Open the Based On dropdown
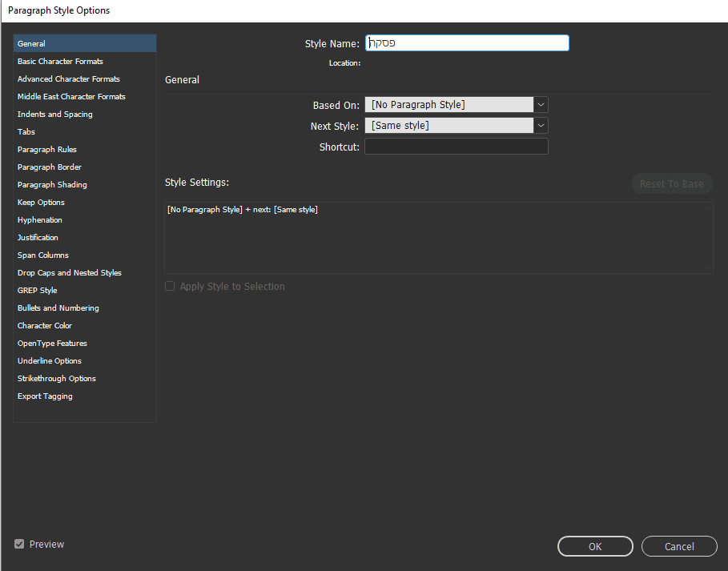 (457, 105)
